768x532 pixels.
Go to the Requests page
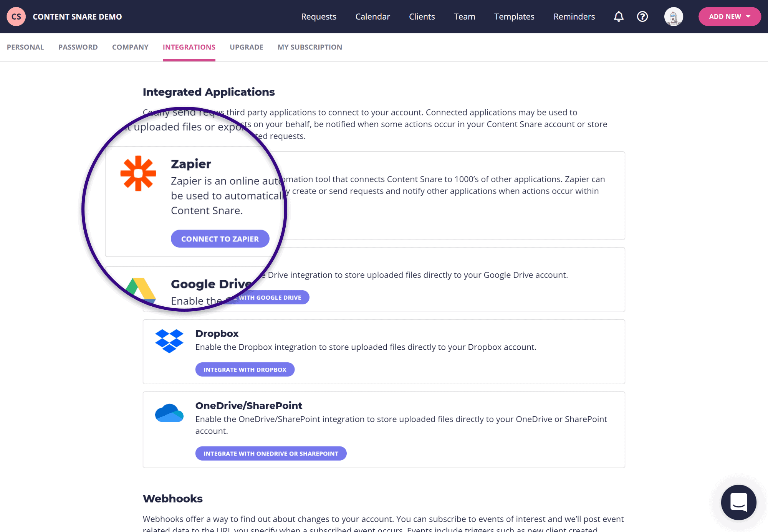319,17
